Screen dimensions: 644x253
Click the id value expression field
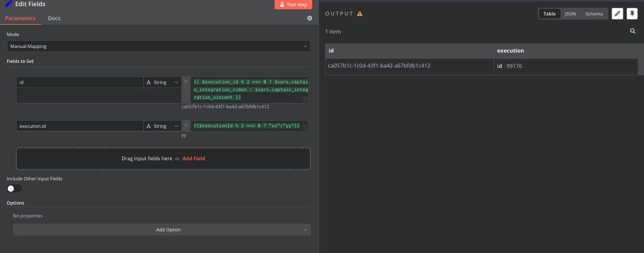[x=250, y=90]
